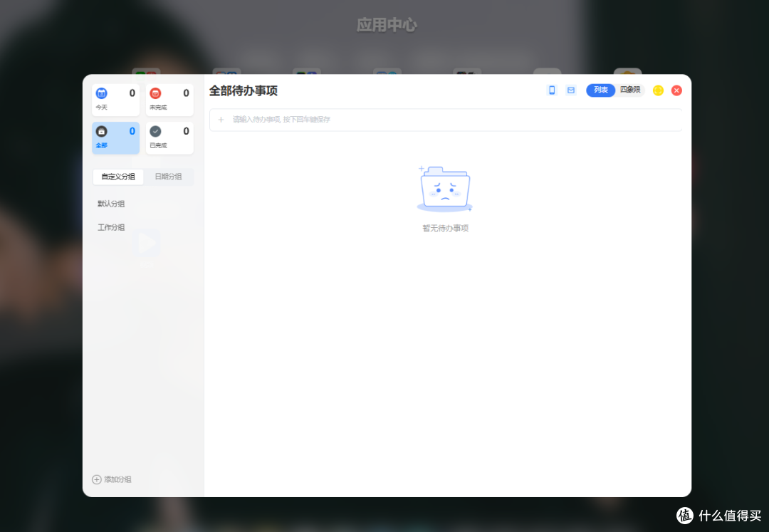The width and height of the screenshot is (769, 532).
Task: Open the 已完成 (completed) todo card
Action: (169, 138)
